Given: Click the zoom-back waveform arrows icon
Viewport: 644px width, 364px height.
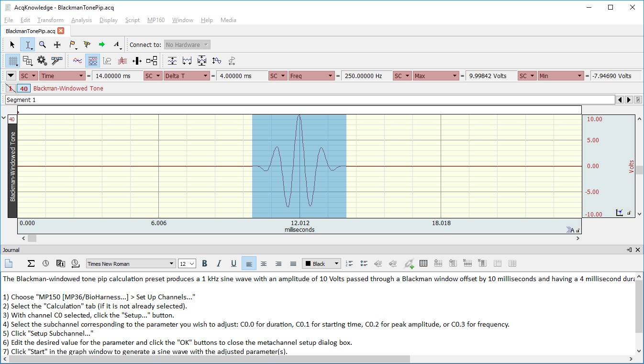Looking at the screenshot, I should [x=217, y=61].
